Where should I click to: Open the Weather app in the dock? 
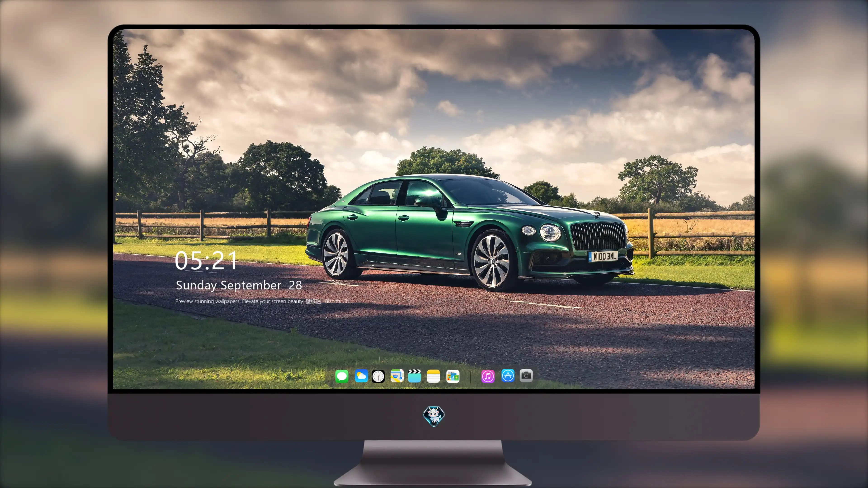point(361,376)
